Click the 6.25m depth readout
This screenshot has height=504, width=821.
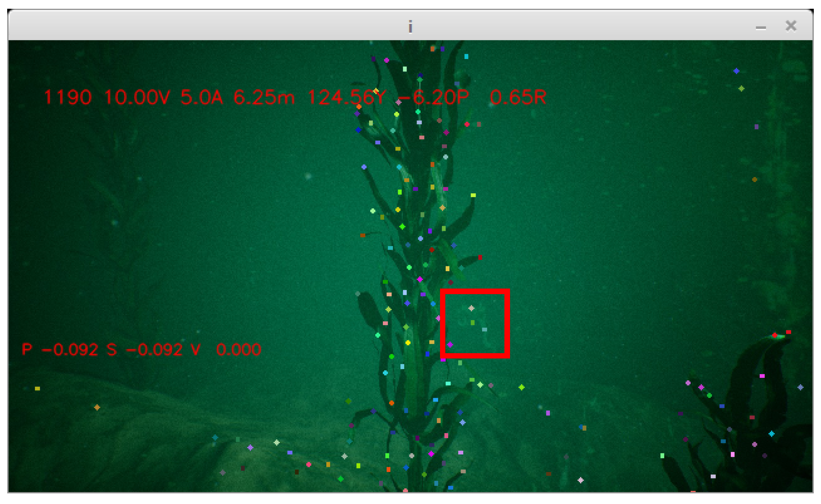click(263, 97)
